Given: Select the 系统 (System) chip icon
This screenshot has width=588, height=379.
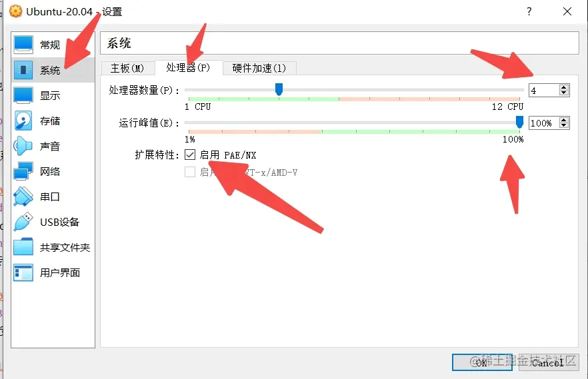Looking at the screenshot, I should [23, 70].
